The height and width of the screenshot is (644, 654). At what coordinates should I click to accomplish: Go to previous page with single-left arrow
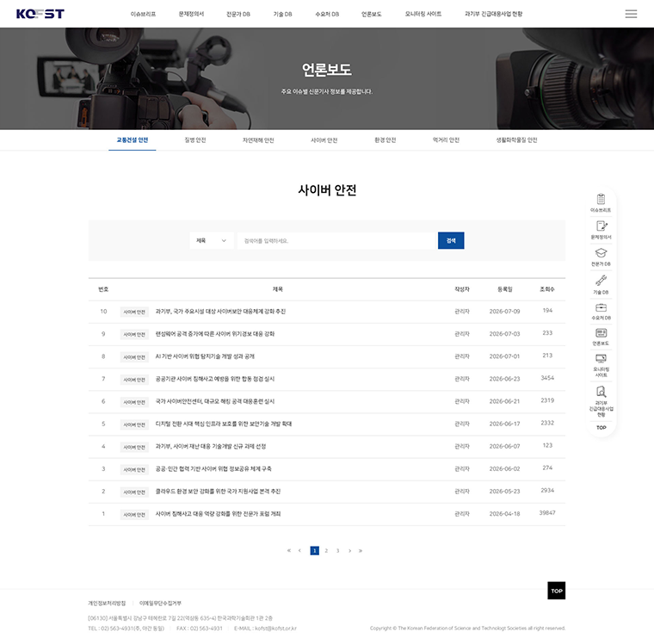point(299,550)
